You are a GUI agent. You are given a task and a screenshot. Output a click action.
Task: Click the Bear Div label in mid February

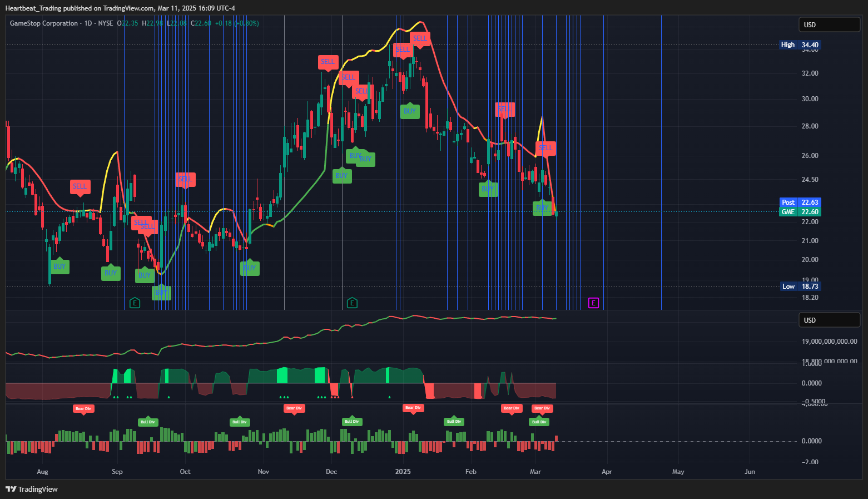511,409
